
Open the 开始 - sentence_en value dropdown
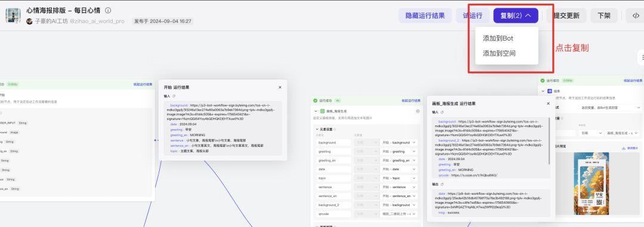tap(399, 196)
